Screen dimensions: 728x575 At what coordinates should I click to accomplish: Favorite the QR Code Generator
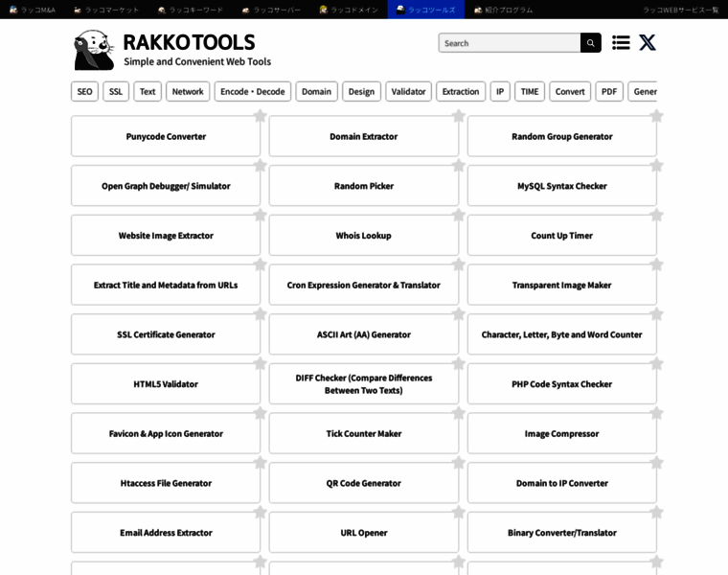[x=458, y=463]
